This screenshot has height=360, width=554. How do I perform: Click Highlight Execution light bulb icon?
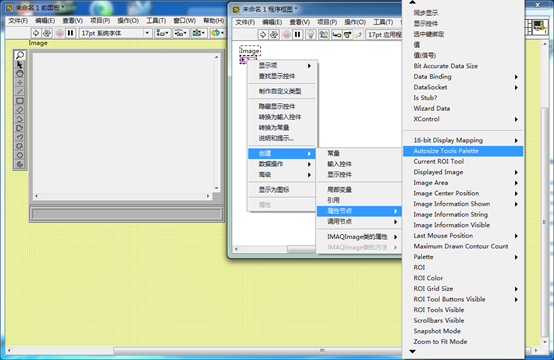[311, 35]
